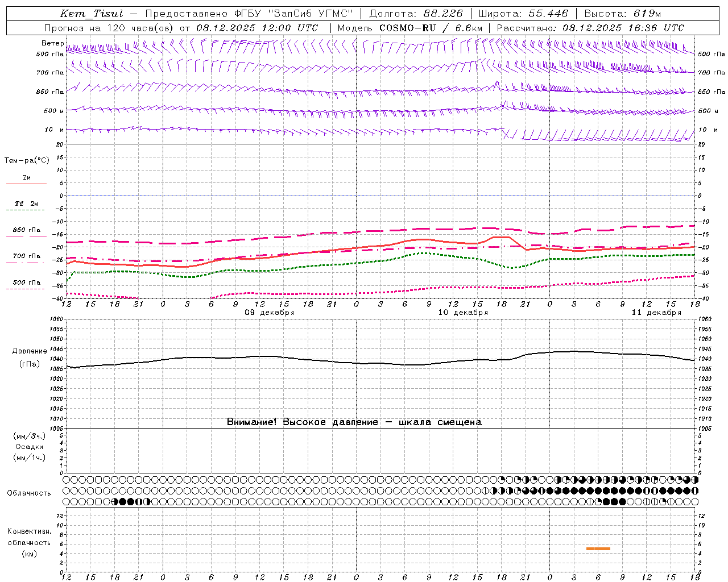Click the 700 гПа temperature legend entry

coord(27,256)
